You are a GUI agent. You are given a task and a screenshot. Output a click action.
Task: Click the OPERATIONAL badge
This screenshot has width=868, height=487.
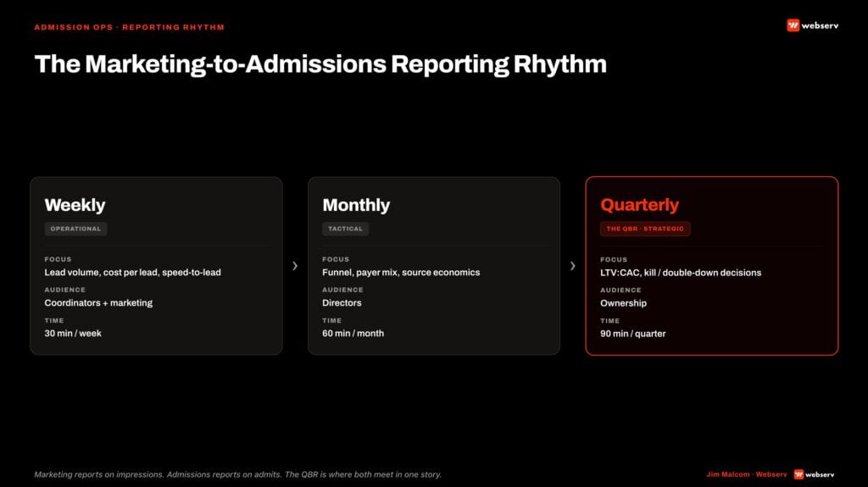pyautogui.click(x=75, y=229)
